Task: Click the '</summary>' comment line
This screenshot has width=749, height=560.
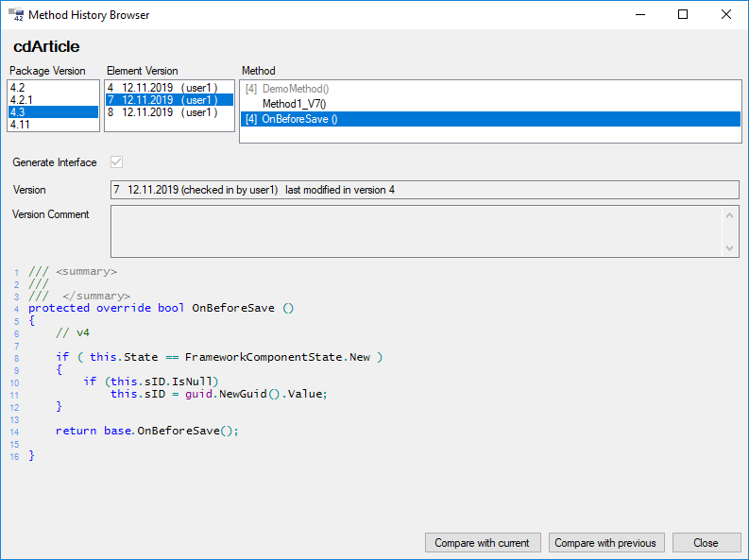Action: point(79,296)
